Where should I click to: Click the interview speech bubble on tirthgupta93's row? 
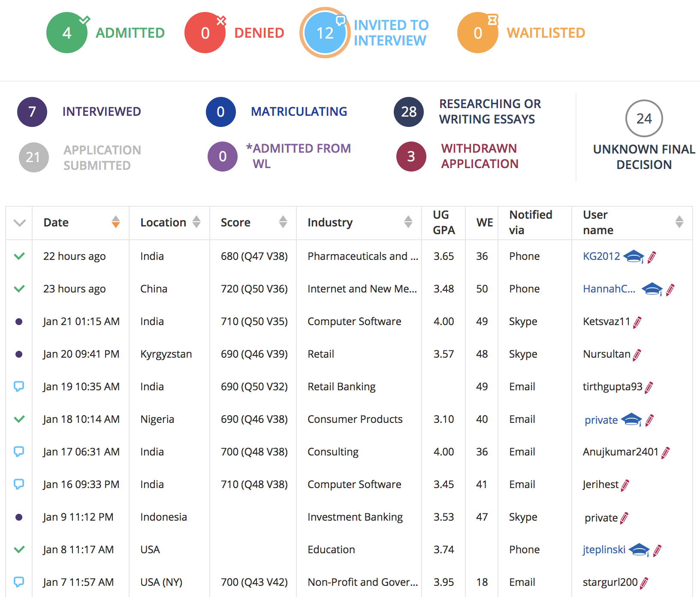pyautogui.click(x=19, y=386)
